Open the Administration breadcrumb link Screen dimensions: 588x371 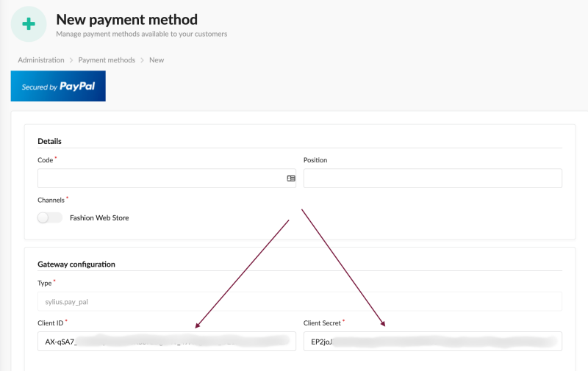tap(41, 60)
